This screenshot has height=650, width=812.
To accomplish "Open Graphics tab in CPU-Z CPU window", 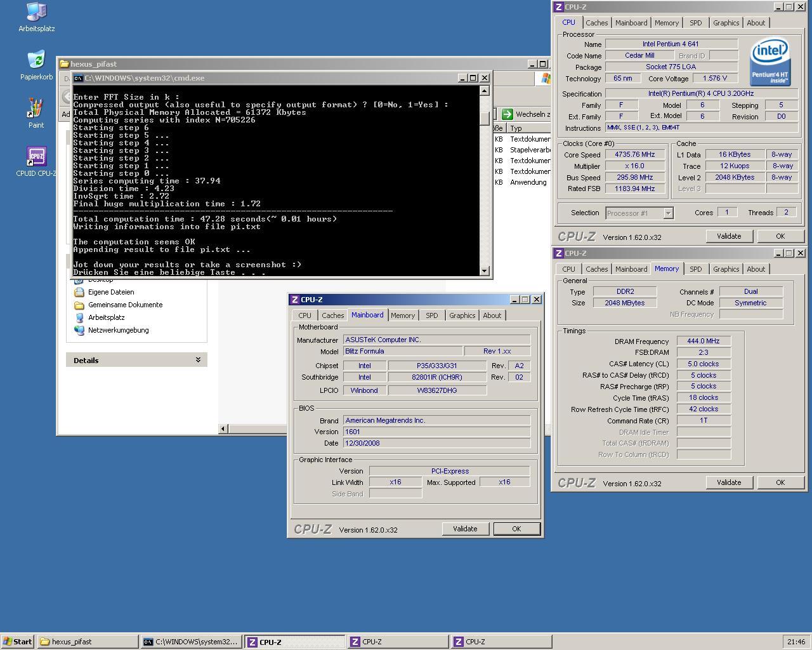I will (x=726, y=23).
